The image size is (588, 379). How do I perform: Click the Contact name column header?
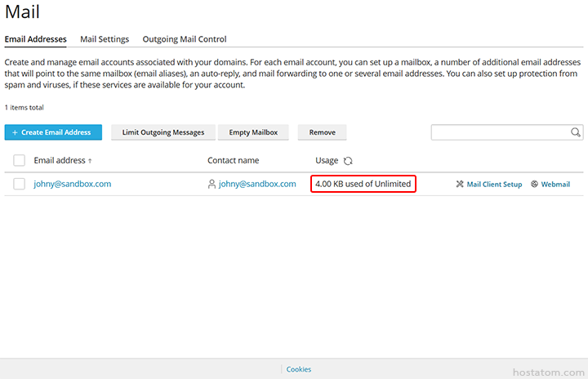click(x=233, y=161)
